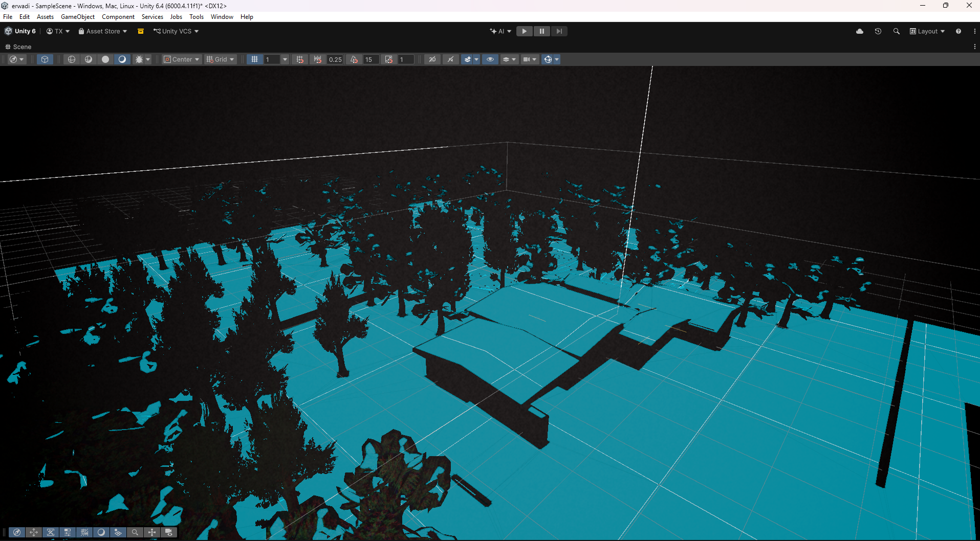Image resolution: width=980 pixels, height=541 pixels.
Task: Select the Scene tab
Action: pyautogui.click(x=18, y=47)
